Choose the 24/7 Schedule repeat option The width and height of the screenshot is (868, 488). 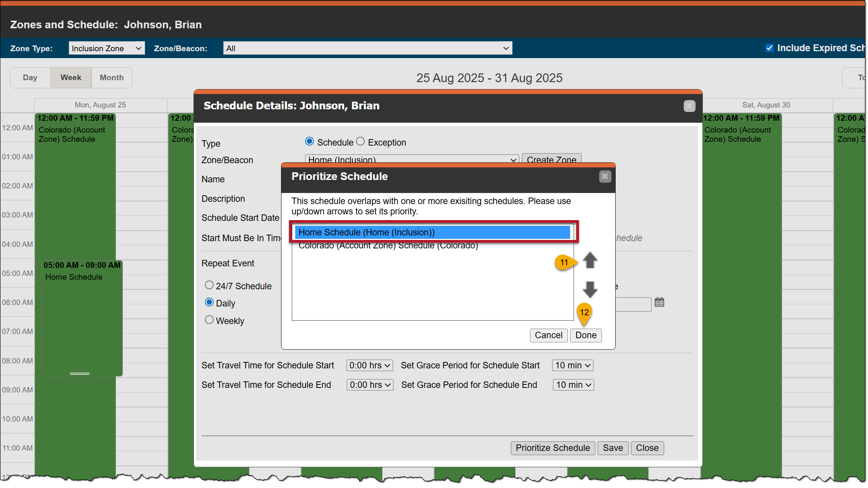click(209, 285)
